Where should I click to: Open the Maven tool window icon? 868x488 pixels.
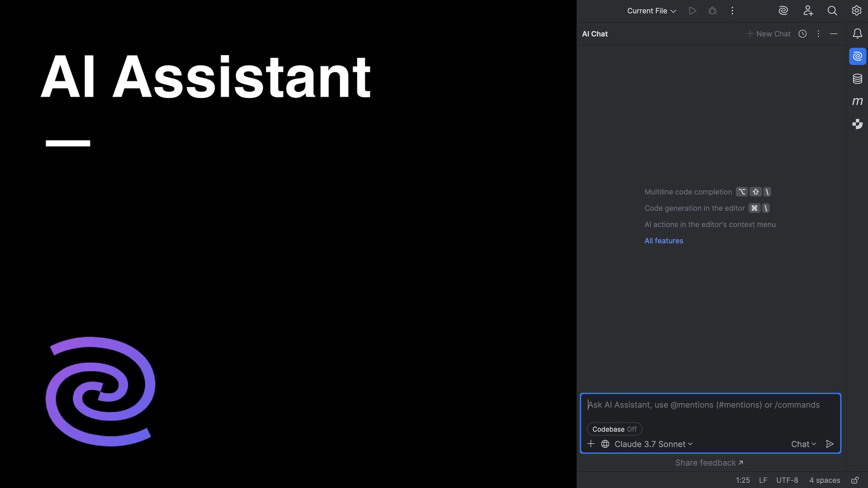(858, 101)
